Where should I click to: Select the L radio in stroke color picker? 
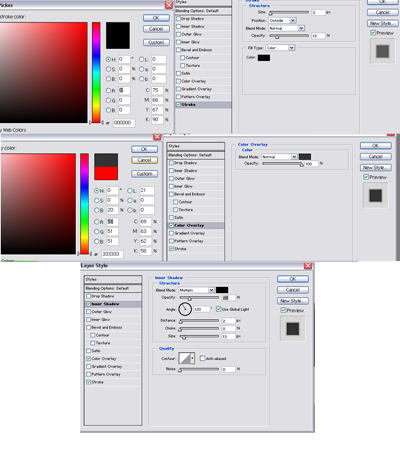(141, 59)
